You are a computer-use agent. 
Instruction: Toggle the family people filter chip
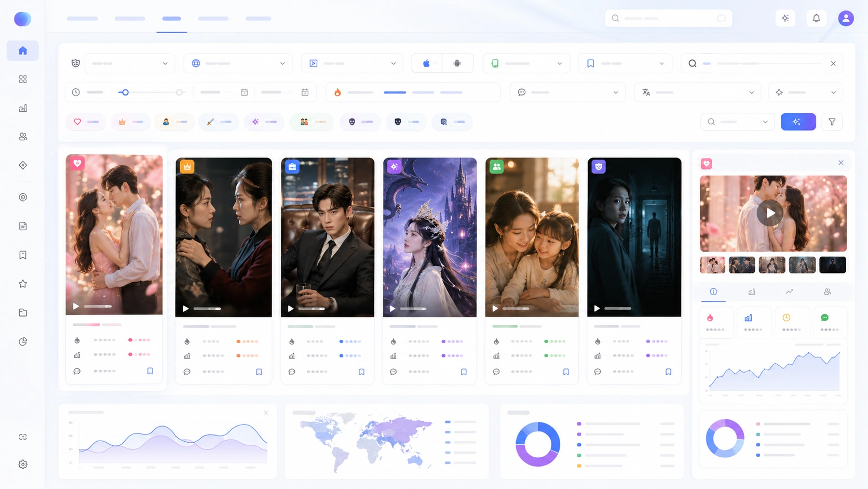click(x=311, y=122)
